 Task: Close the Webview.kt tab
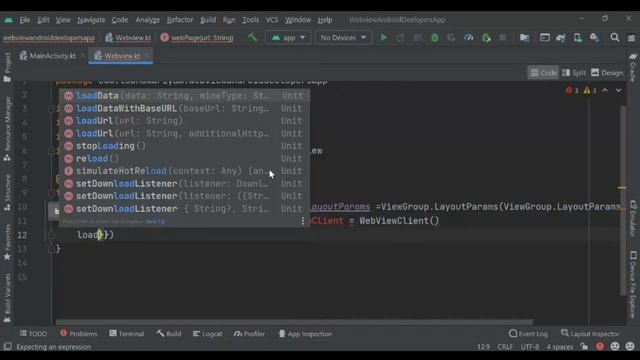[147, 56]
